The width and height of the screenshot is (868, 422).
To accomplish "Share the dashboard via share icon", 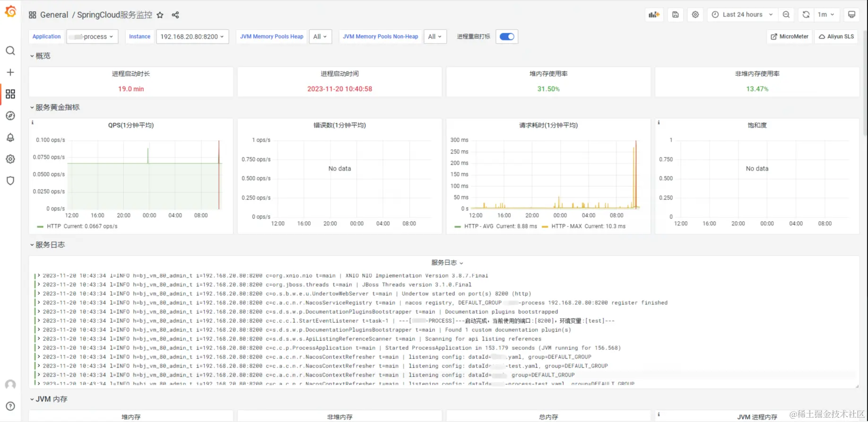I will point(175,15).
